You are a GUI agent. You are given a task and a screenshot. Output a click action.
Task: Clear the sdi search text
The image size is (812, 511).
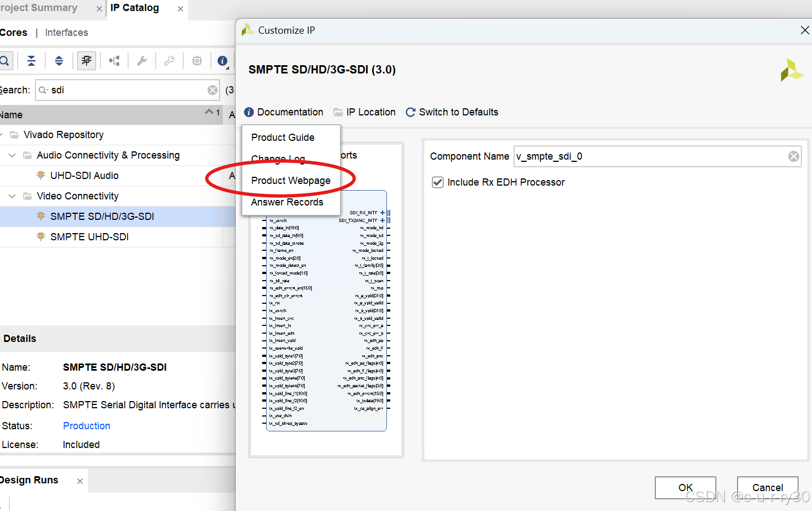tap(213, 90)
